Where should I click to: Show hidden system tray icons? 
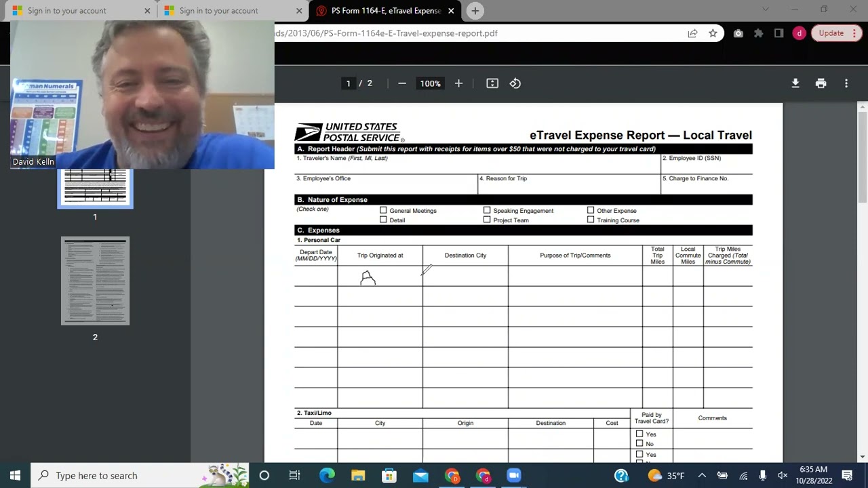[702, 476]
